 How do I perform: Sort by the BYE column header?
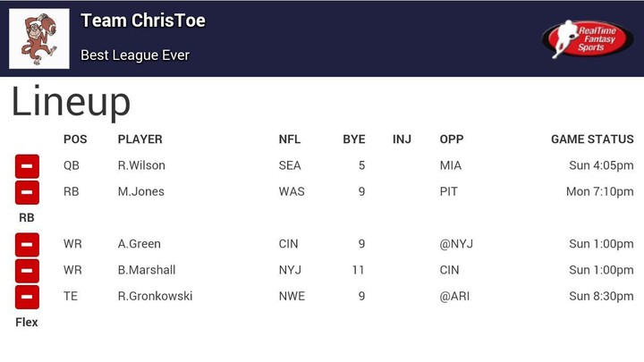pos(353,139)
